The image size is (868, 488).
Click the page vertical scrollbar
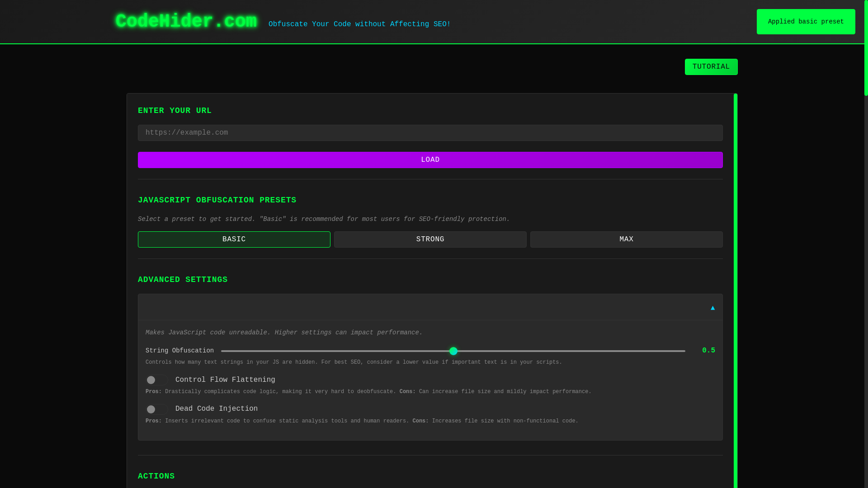[866, 48]
